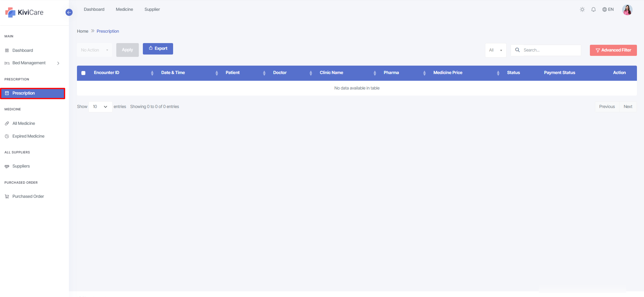
Task: Toggle light/dark theme sun icon
Action: click(582, 9)
